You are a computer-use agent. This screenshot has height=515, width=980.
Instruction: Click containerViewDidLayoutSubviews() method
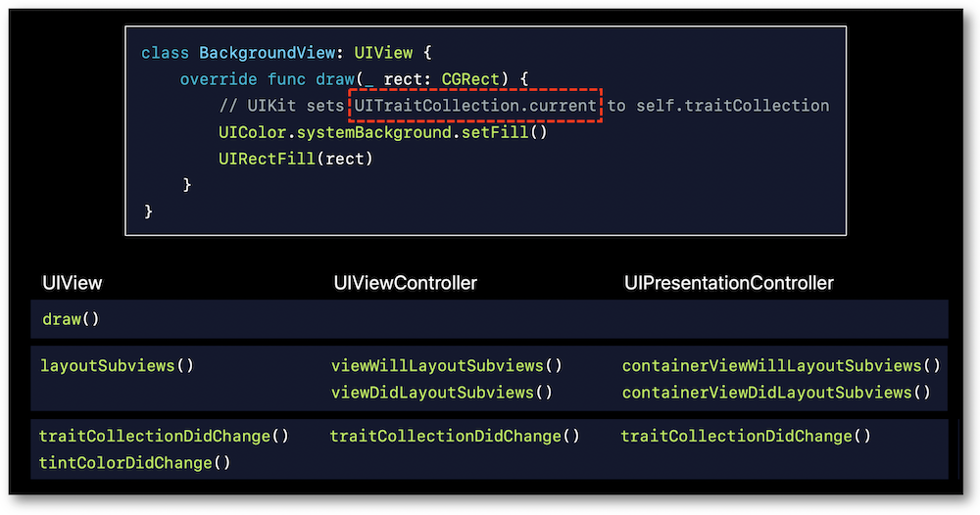[776, 392]
